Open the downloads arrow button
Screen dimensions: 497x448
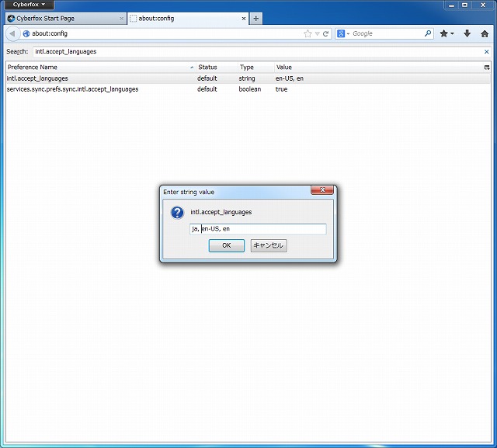click(x=467, y=33)
